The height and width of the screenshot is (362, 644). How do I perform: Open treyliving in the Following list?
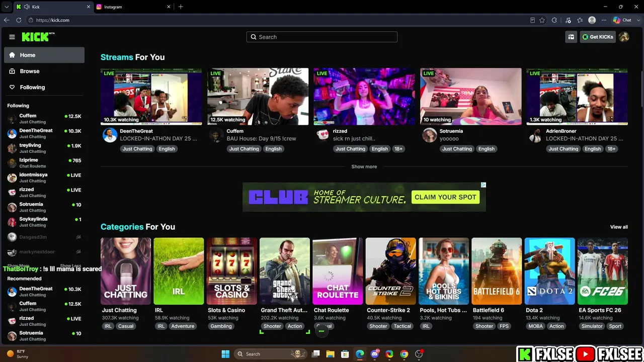[x=44, y=148]
